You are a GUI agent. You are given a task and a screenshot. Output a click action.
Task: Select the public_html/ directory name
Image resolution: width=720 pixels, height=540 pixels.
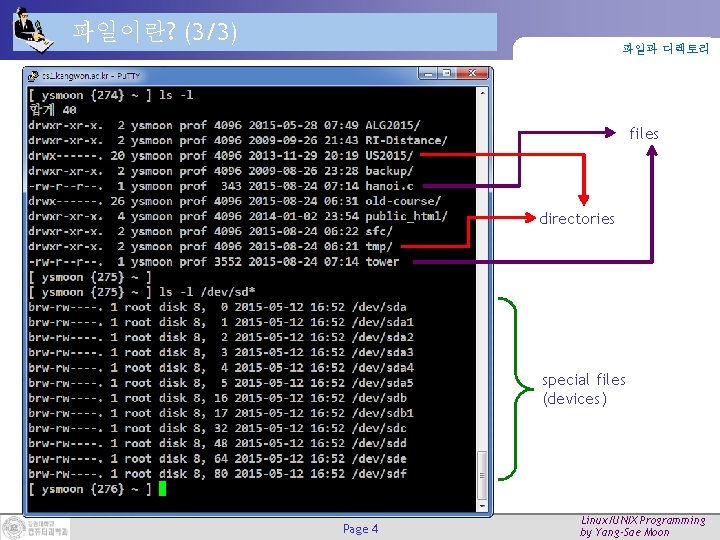[406, 216]
